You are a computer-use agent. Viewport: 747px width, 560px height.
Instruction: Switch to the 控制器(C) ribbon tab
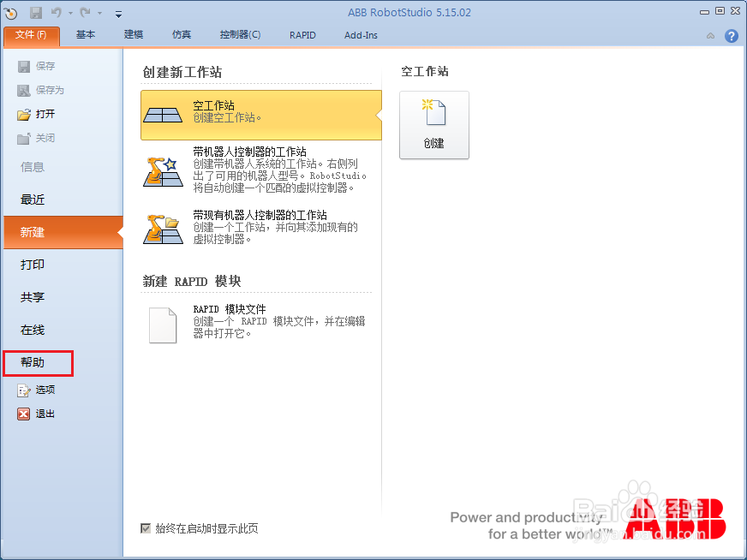(240, 35)
